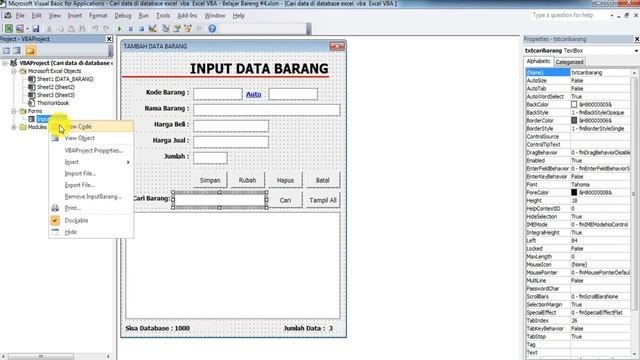This screenshot has width=640, height=360.
Task: Close the Properties panel
Action: (637, 39)
